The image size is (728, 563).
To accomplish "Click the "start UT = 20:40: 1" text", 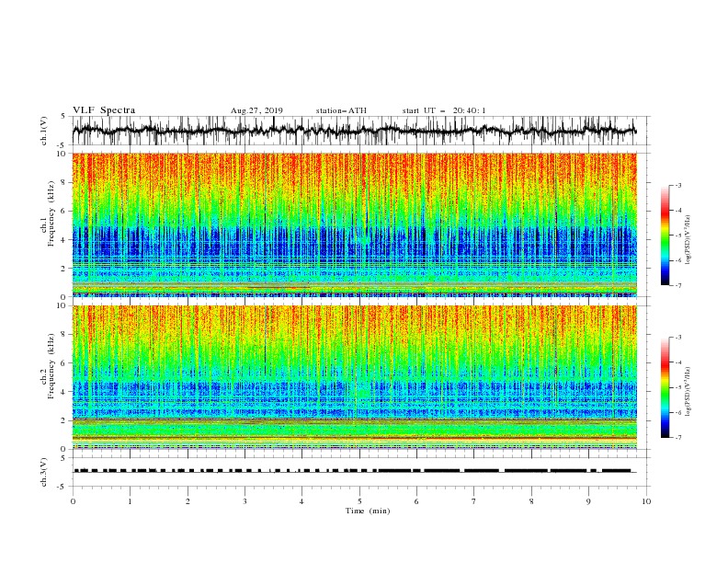I will click(x=444, y=110).
